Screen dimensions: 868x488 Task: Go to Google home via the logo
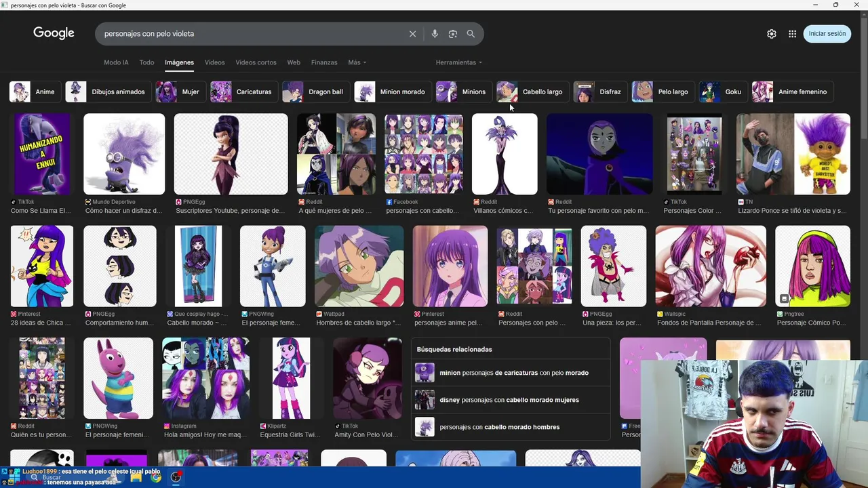[x=54, y=33]
